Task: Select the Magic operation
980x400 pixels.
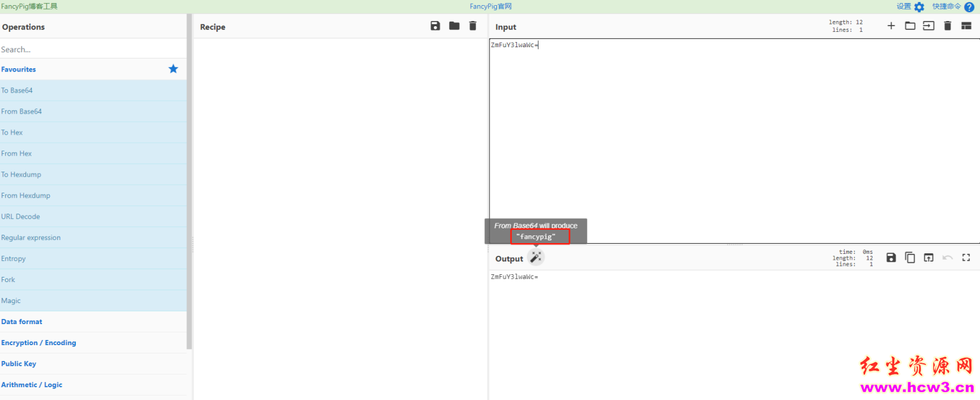Action: (93, 300)
